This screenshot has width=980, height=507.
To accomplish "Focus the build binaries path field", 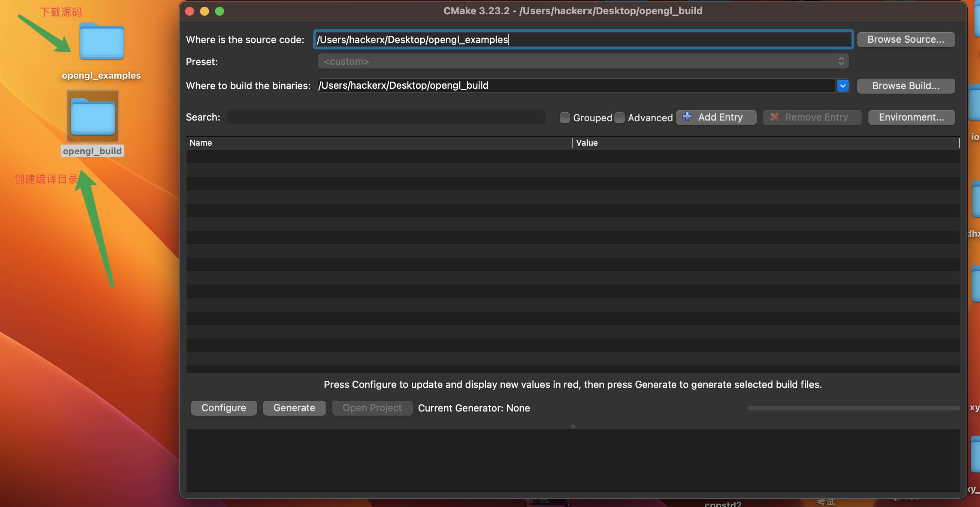I will click(577, 86).
